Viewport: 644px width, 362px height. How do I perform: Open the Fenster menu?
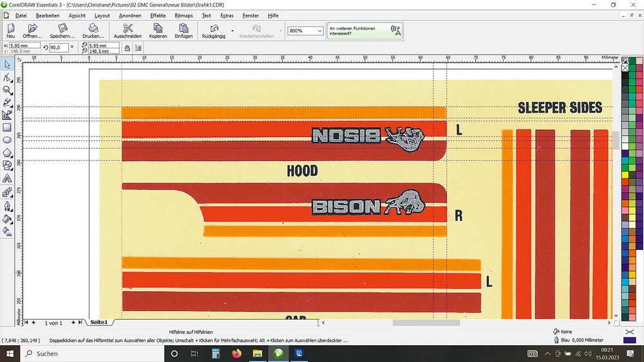click(x=251, y=15)
